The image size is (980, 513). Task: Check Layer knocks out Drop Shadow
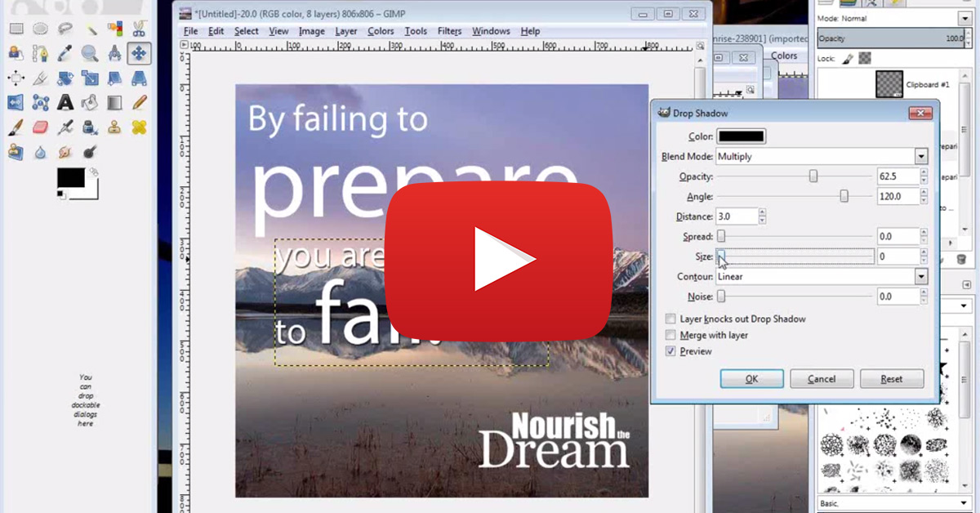pos(670,319)
